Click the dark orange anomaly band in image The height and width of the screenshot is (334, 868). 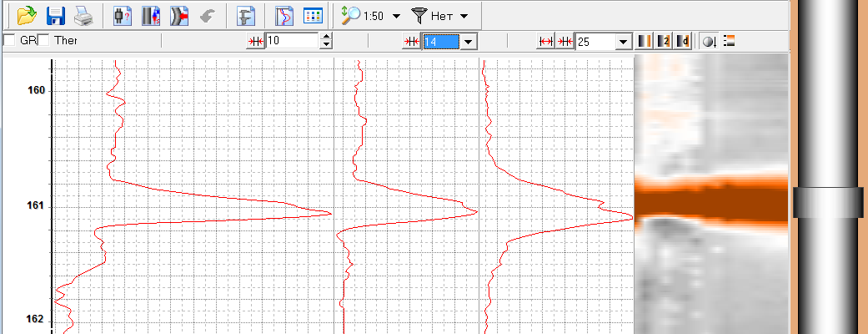pyautogui.click(x=710, y=204)
